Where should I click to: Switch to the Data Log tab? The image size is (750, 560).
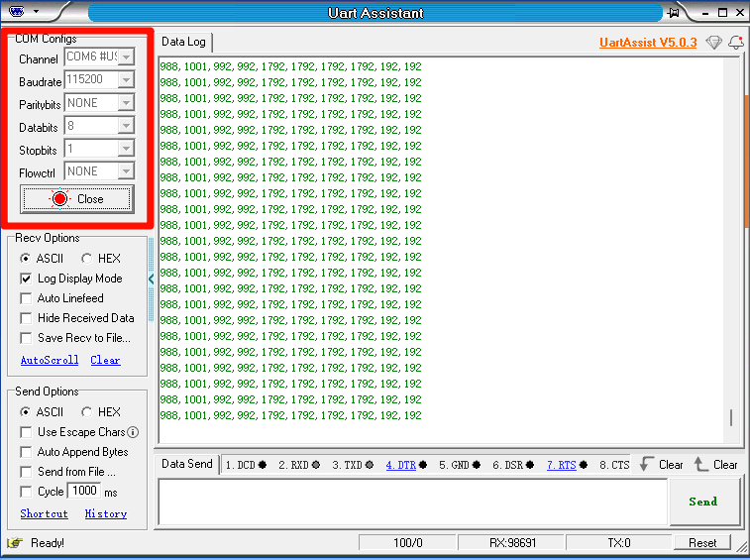point(183,42)
